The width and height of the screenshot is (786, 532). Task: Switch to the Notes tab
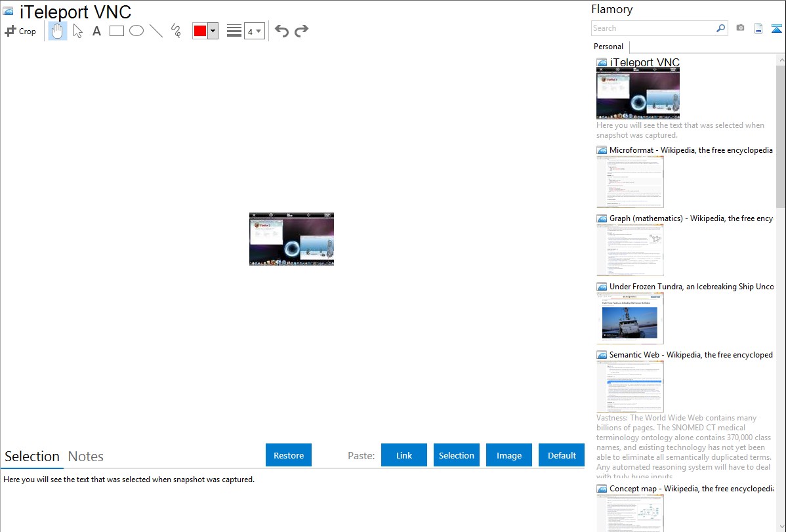(86, 457)
